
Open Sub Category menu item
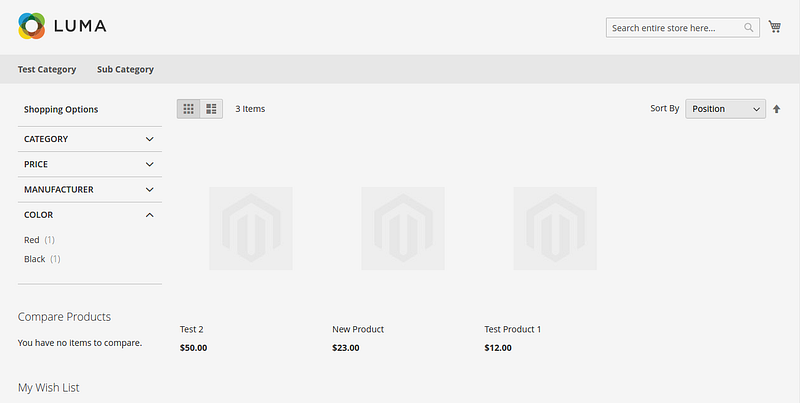[x=126, y=69]
